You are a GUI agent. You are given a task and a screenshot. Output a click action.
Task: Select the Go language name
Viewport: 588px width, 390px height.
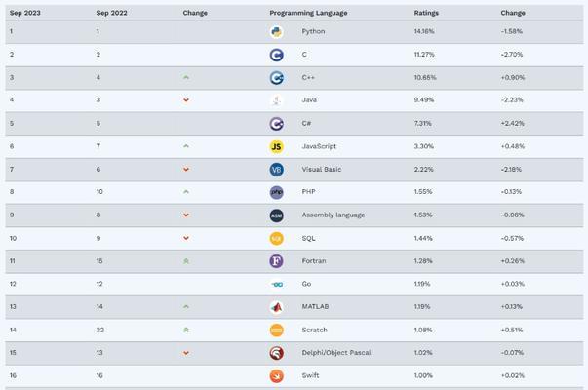click(x=306, y=284)
